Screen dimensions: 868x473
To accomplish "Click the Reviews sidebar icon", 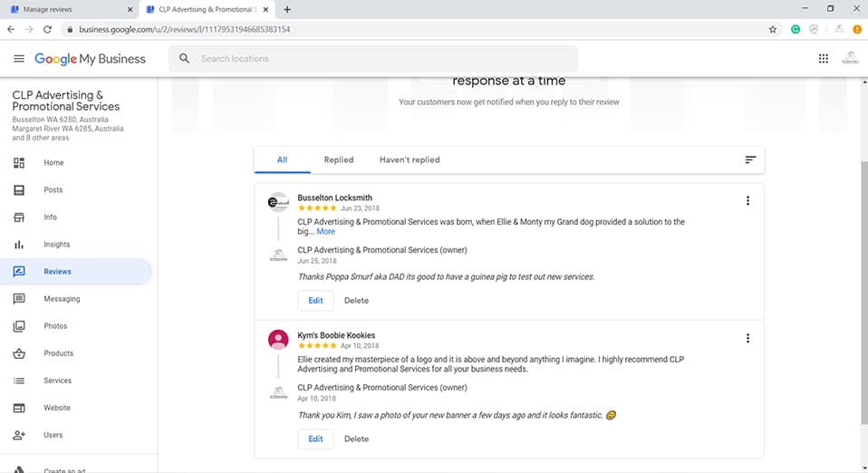I will click(x=19, y=272).
